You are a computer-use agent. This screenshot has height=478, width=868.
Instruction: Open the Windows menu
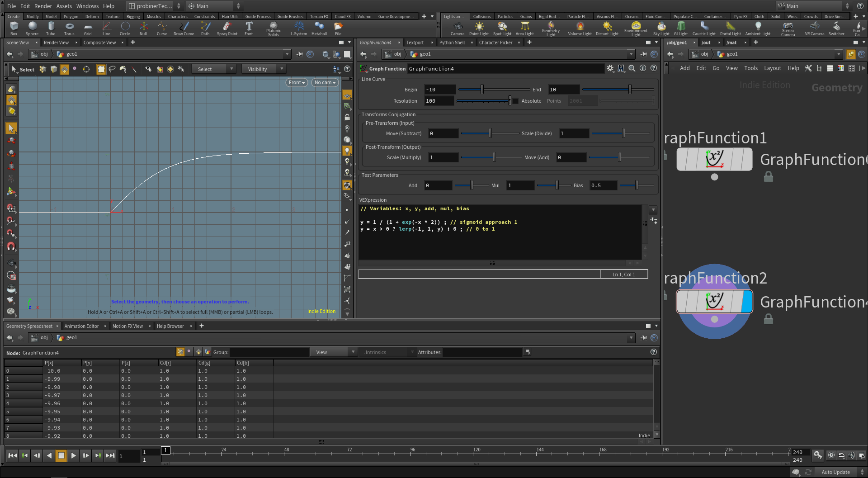pyautogui.click(x=87, y=6)
